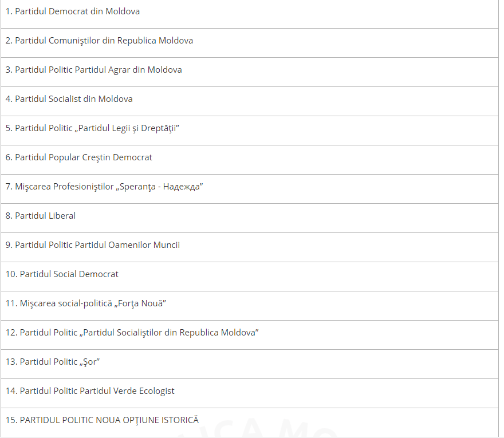Select the Partidul Democrat din Moldova row

[250, 14]
